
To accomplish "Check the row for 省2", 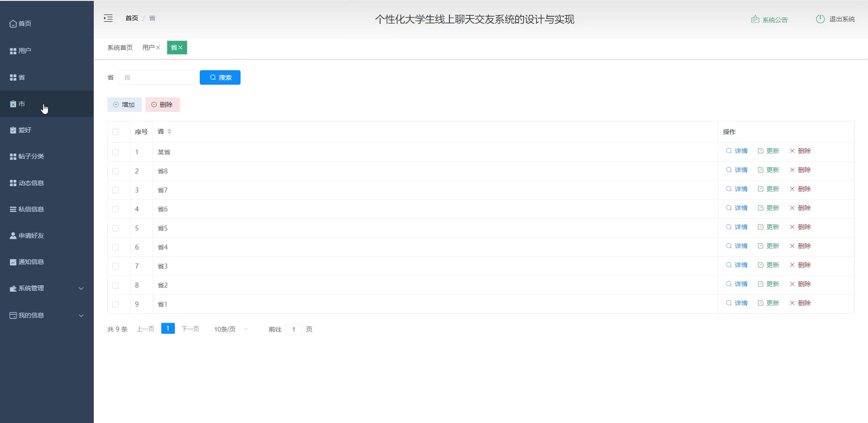I will click(116, 285).
